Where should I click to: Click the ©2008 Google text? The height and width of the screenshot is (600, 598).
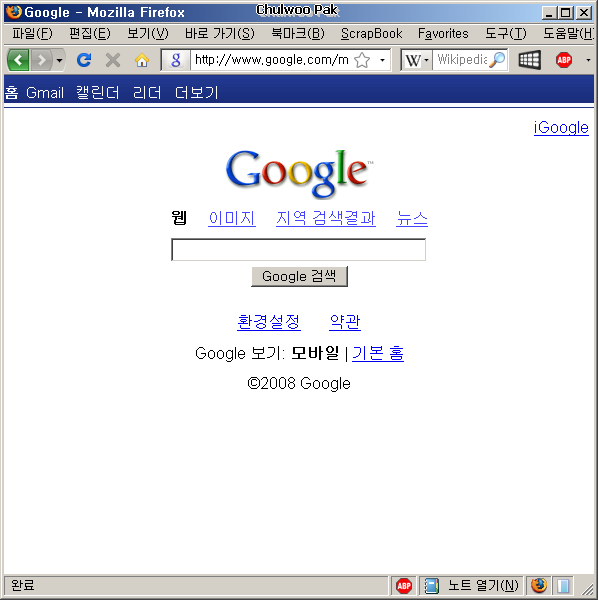point(299,383)
